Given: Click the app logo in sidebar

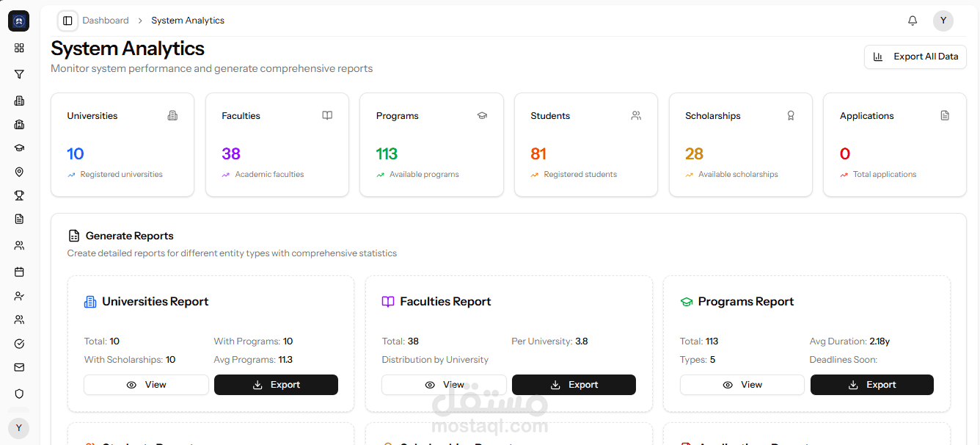Looking at the screenshot, I should pos(19,21).
